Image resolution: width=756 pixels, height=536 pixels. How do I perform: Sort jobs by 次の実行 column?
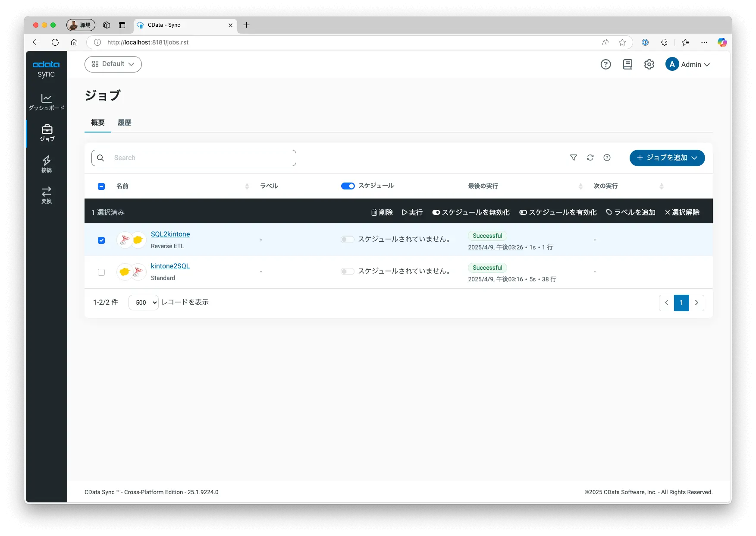click(662, 186)
